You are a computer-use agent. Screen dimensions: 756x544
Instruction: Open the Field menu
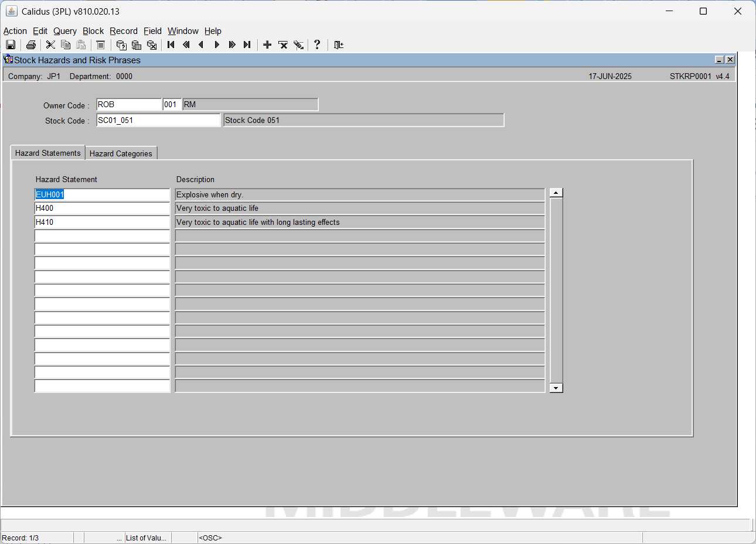click(x=152, y=31)
